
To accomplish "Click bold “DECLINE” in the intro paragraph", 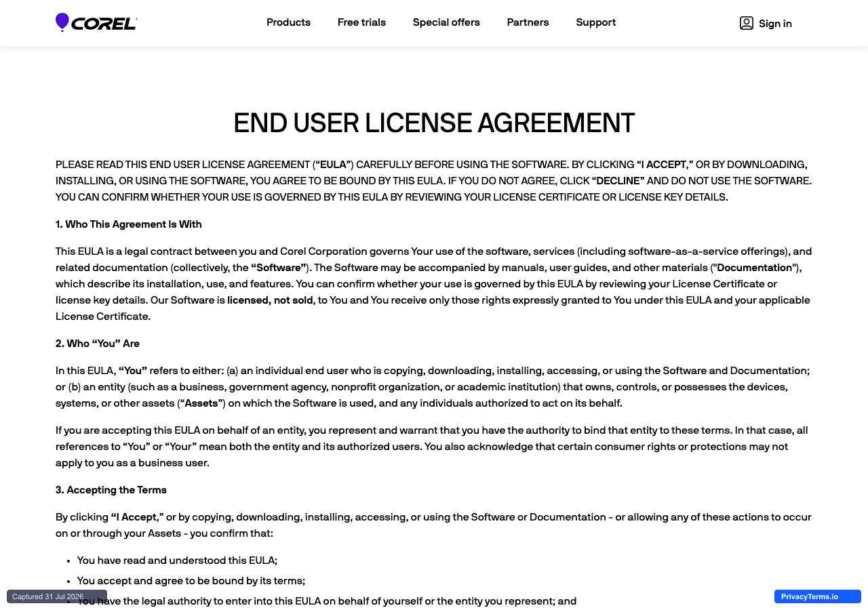I will (618, 181).
